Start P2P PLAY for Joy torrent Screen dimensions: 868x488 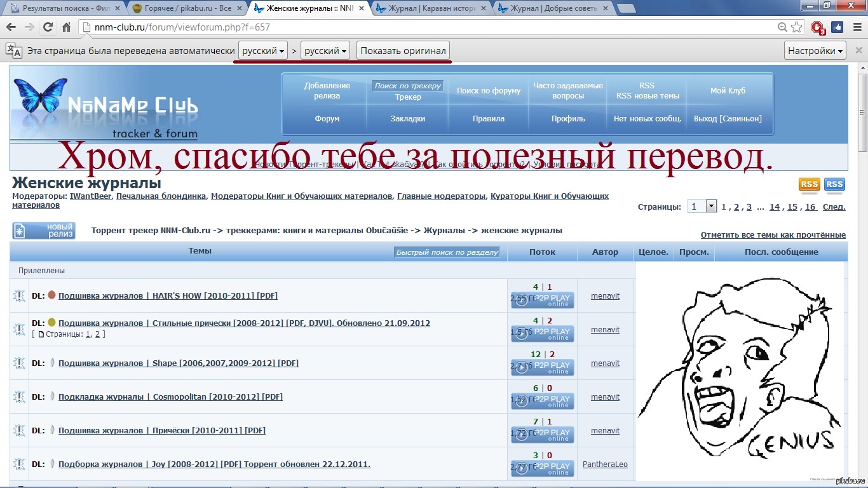tap(543, 469)
